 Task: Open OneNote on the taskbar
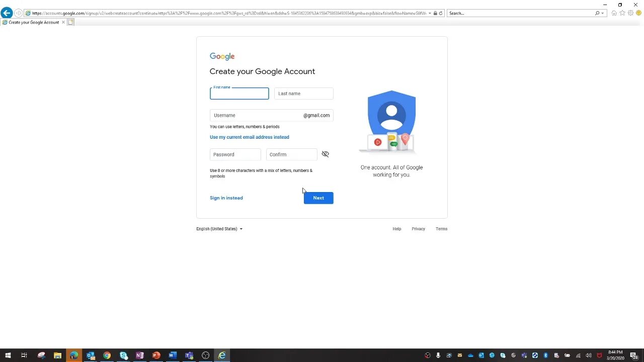coord(140,355)
